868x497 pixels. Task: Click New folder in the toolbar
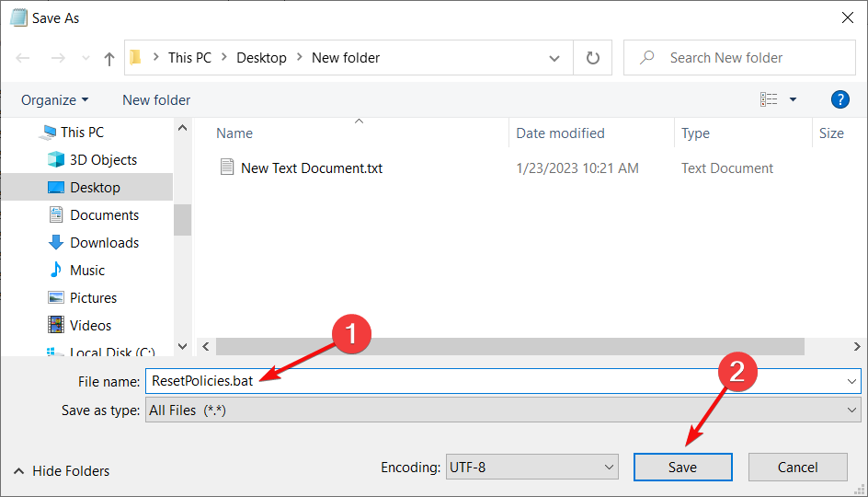(156, 99)
